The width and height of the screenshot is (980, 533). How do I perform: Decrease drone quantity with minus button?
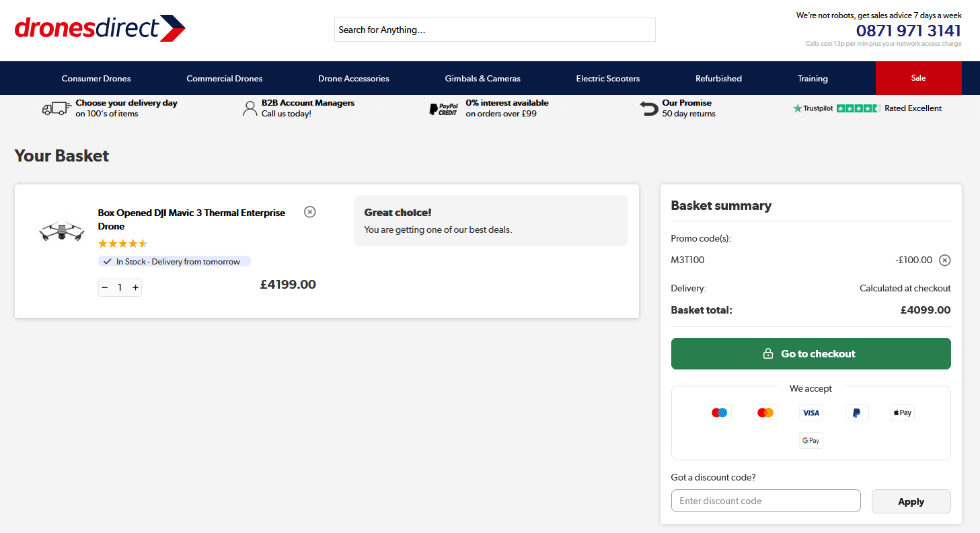pyautogui.click(x=105, y=288)
